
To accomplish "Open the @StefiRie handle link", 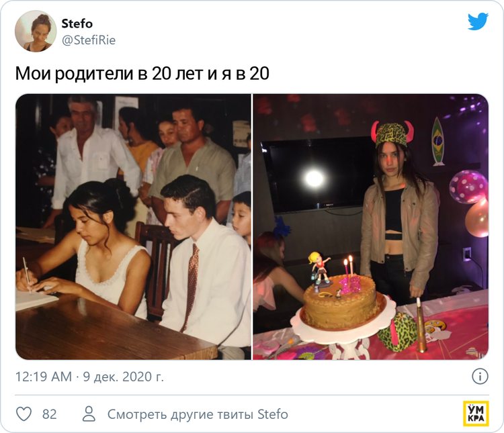I will pyautogui.click(x=89, y=40).
